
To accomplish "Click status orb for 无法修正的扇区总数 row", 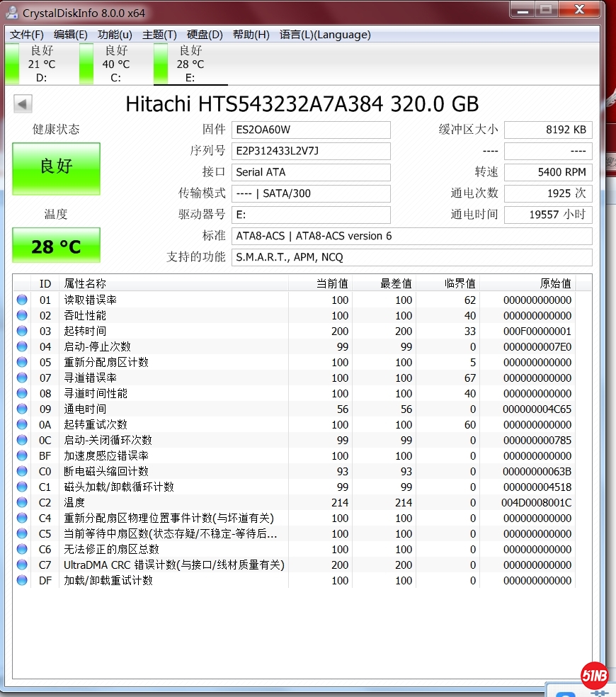I will pos(22,549).
